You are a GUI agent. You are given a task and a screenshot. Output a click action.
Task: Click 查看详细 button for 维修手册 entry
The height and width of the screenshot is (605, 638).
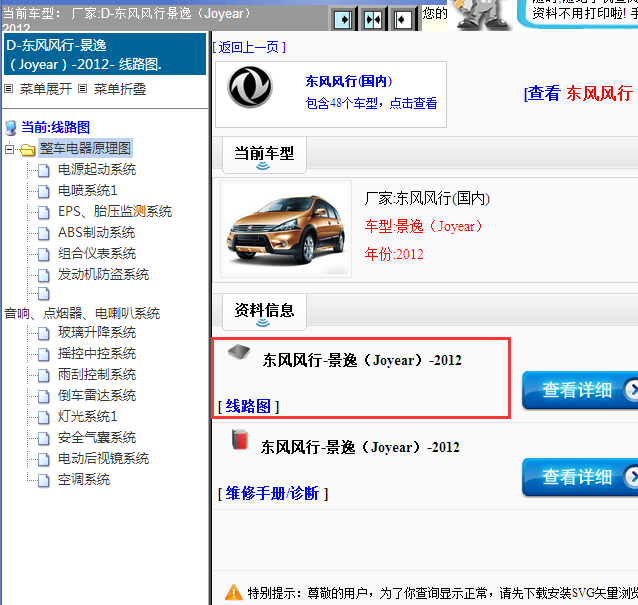580,477
